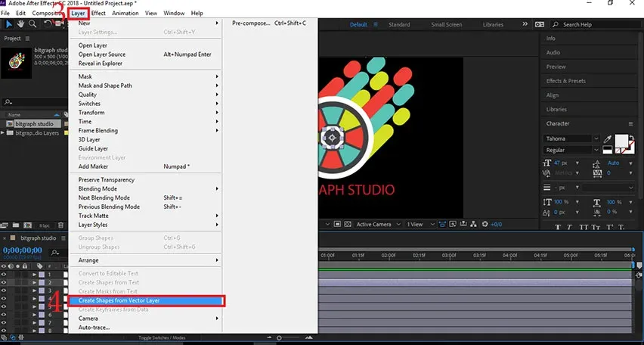Select the Selection arrow tool

click(8, 24)
